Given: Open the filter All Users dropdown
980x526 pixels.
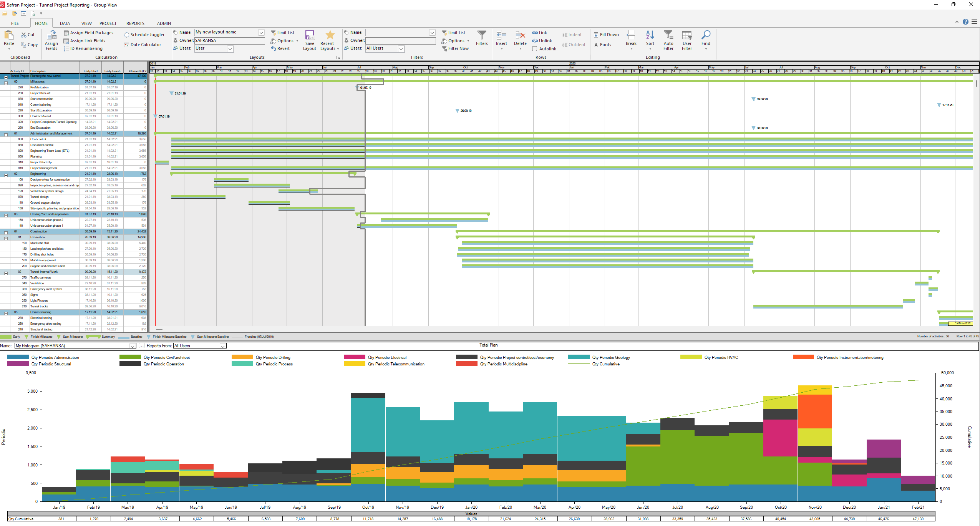Looking at the screenshot, I should [401, 48].
